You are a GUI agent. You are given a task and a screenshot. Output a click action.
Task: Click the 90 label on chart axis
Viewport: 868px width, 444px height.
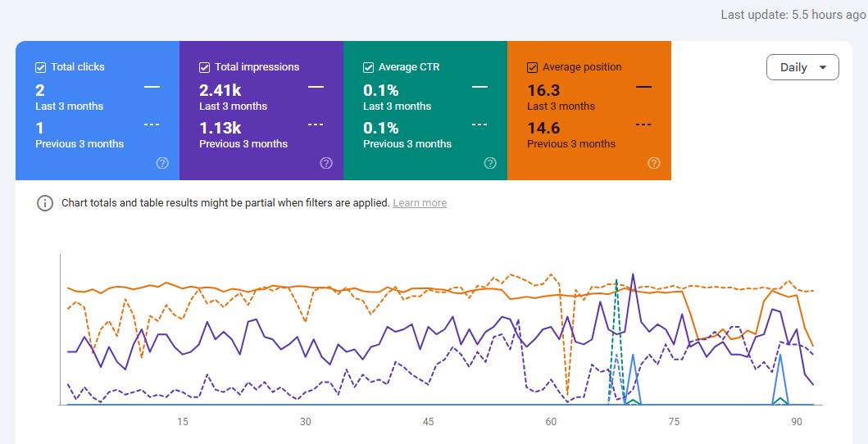point(797,422)
